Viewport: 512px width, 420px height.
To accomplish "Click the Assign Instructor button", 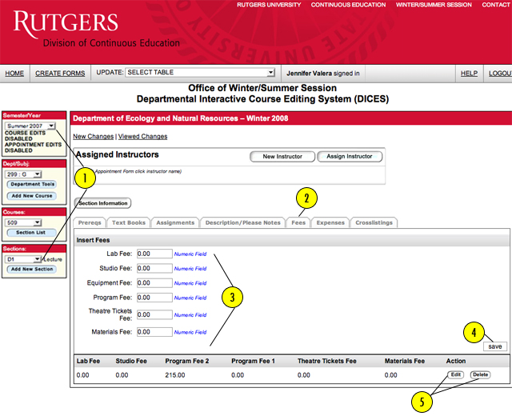I will point(350,157).
